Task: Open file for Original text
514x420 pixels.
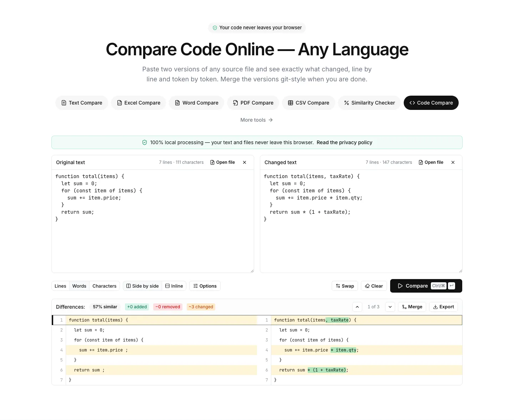Action: pyautogui.click(x=222, y=162)
